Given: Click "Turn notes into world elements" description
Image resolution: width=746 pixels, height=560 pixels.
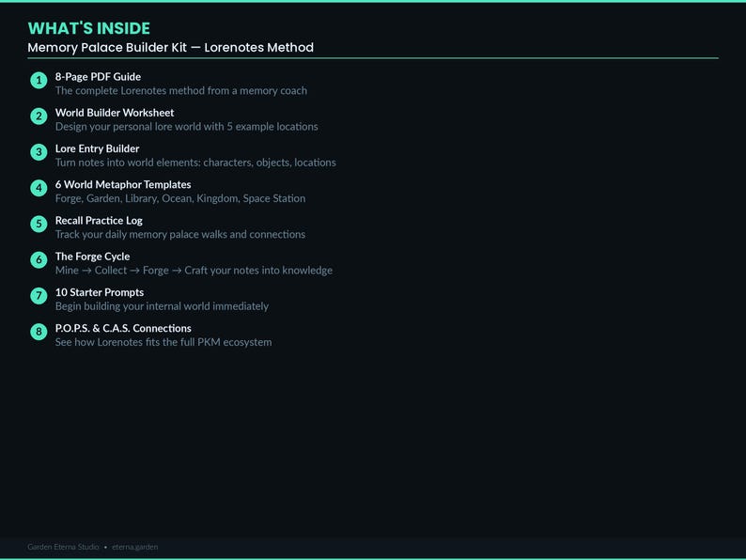Looking at the screenshot, I should point(195,163).
